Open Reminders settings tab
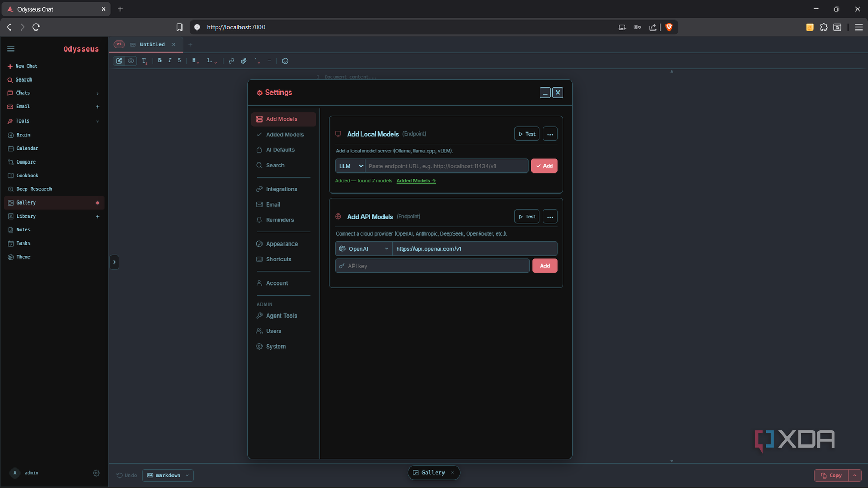This screenshot has width=868, height=488. (x=284, y=220)
